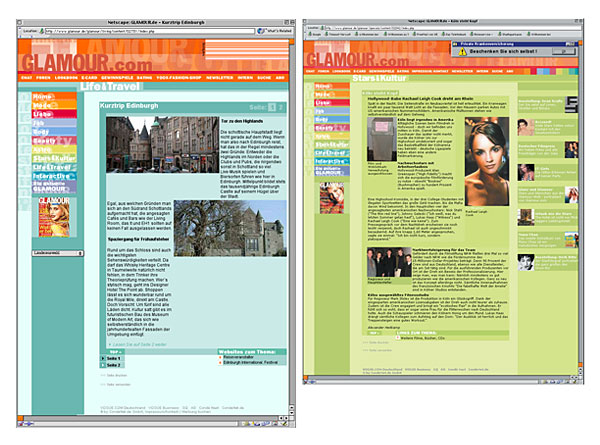600x445 pixels.
Task: Select Mode in Edinburgh window sidebar
Action: click(54, 105)
